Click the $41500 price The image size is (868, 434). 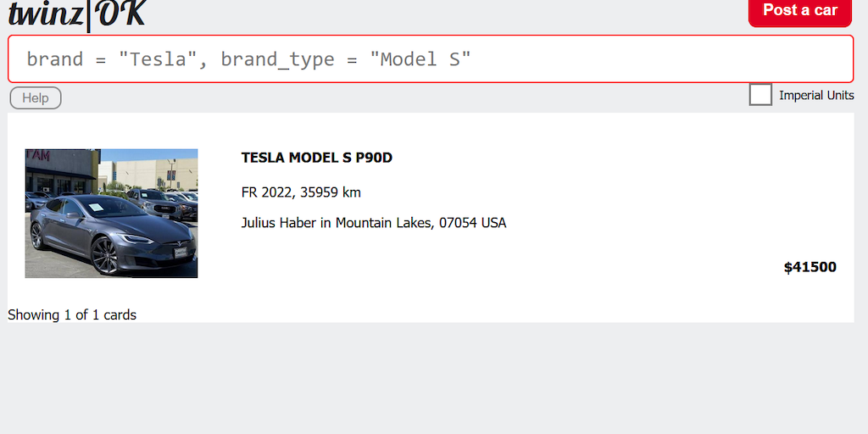(810, 268)
